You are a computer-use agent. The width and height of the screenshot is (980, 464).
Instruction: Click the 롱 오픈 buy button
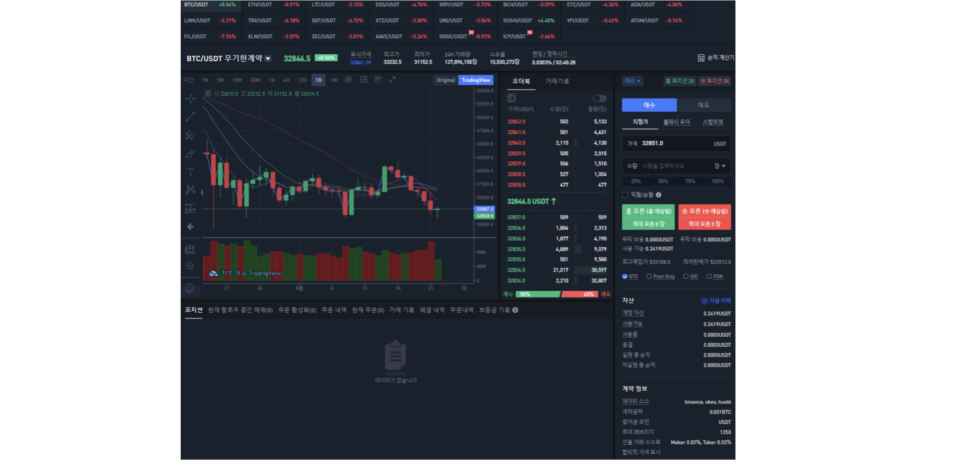648,212
